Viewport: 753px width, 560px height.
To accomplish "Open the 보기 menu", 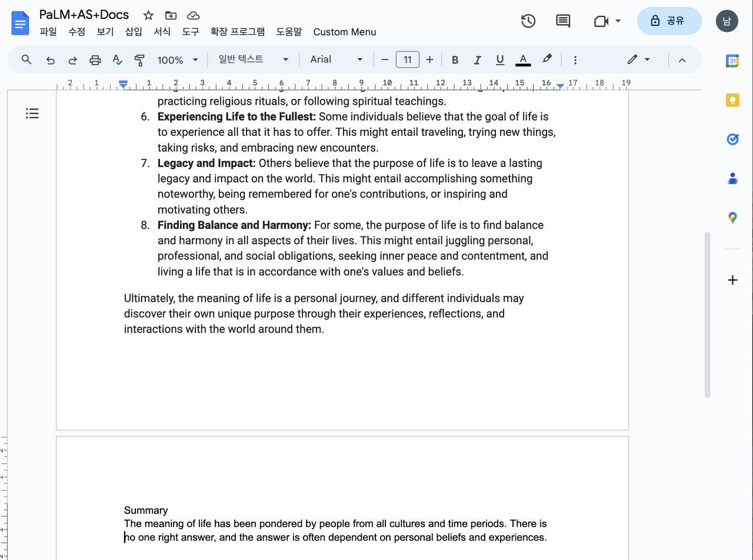I will 105,32.
